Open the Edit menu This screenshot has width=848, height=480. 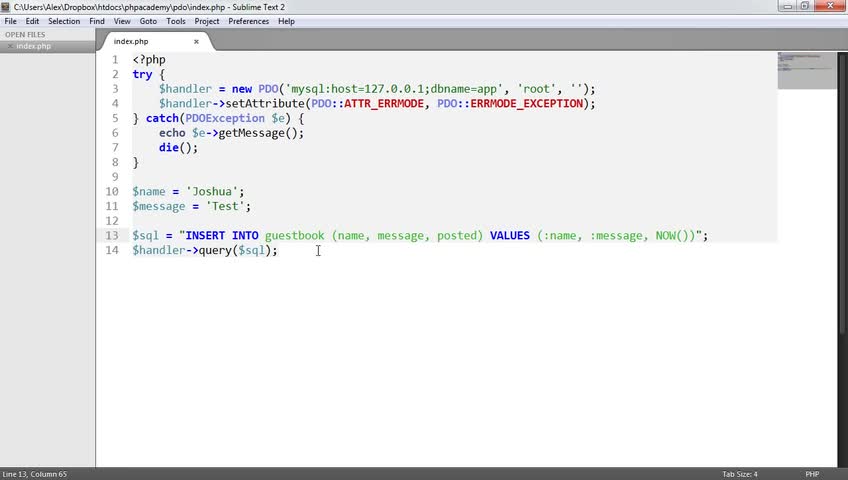(32, 21)
